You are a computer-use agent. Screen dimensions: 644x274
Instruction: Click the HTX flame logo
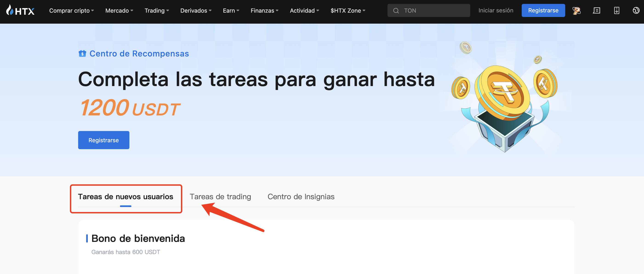[20, 11]
